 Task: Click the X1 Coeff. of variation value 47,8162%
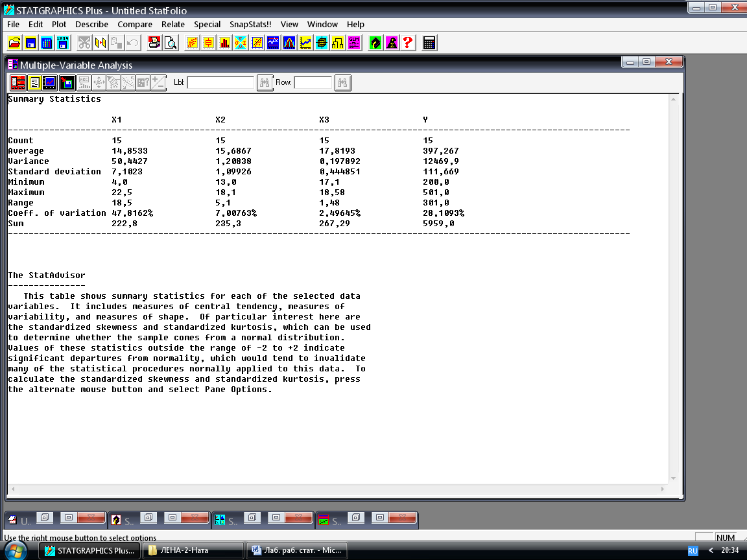[x=132, y=213]
